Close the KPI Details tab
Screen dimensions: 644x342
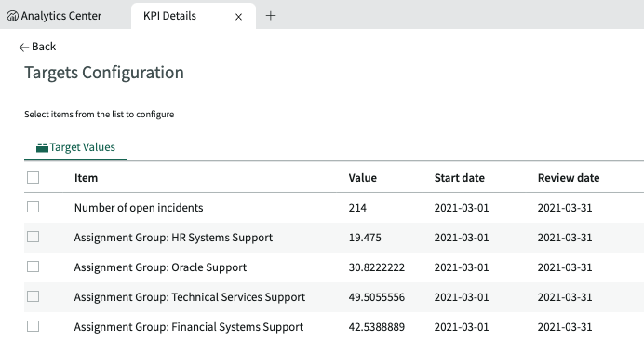click(238, 17)
